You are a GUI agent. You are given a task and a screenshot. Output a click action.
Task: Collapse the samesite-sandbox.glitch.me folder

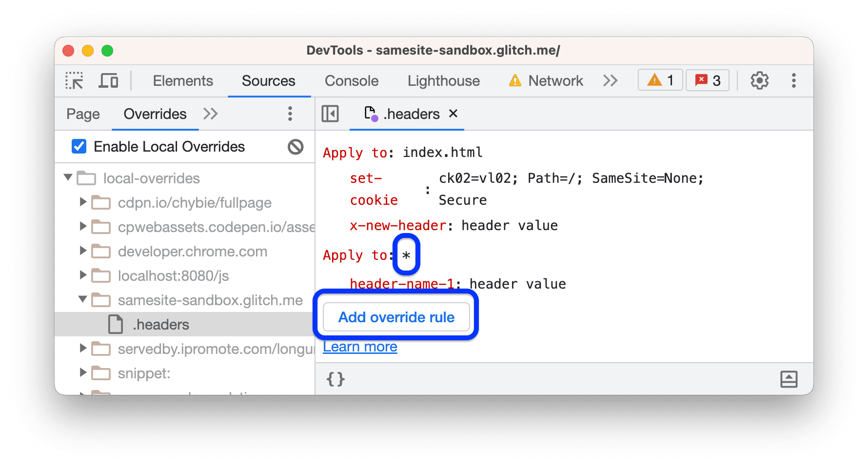pyautogui.click(x=82, y=300)
